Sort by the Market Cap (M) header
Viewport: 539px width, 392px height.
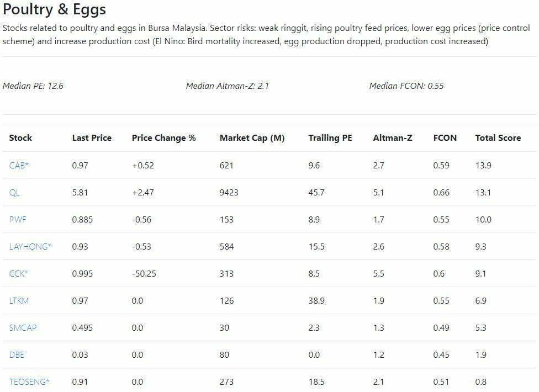coord(252,138)
